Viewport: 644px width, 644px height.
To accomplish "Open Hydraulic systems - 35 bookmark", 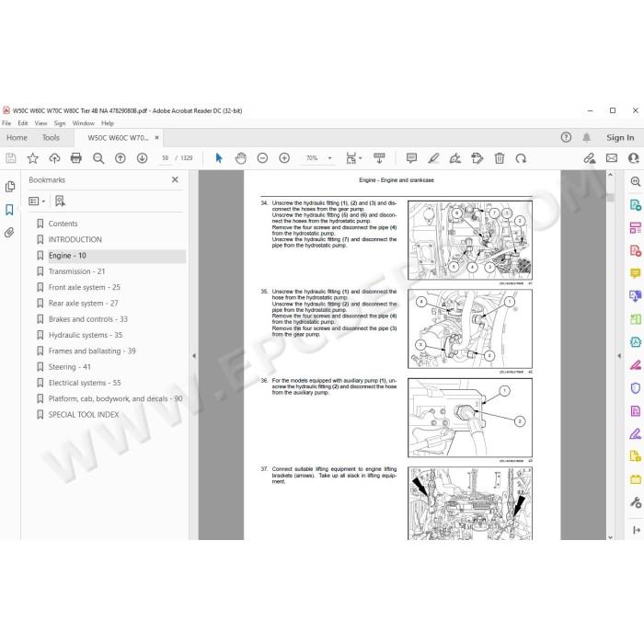I will tap(86, 335).
